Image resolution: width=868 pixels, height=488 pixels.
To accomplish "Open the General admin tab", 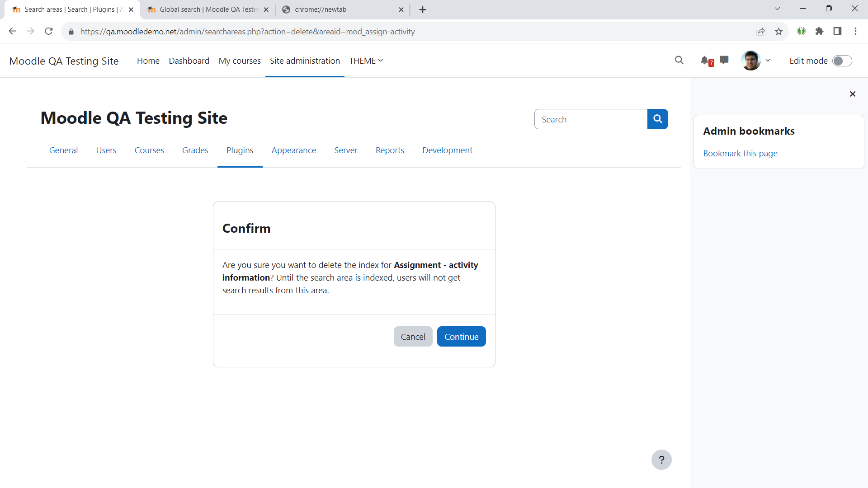I will pyautogui.click(x=63, y=150).
